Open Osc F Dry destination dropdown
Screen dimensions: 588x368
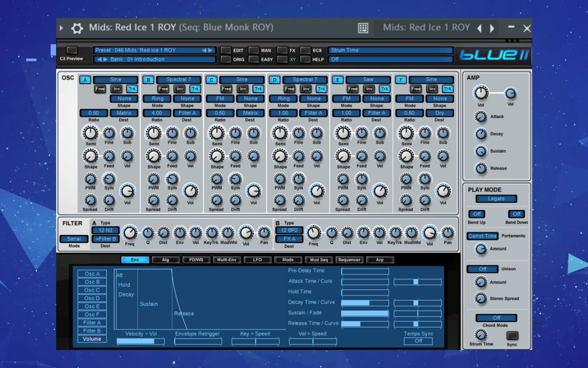(x=440, y=113)
